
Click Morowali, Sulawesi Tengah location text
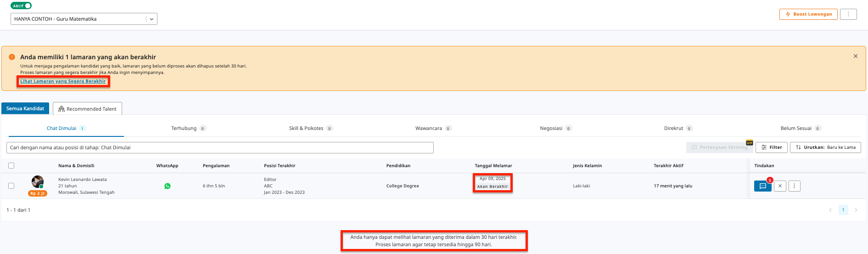[x=86, y=192]
